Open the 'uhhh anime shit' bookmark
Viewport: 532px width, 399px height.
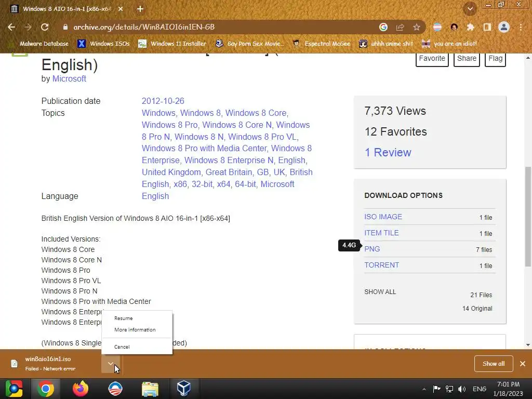pyautogui.click(x=386, y=44)
